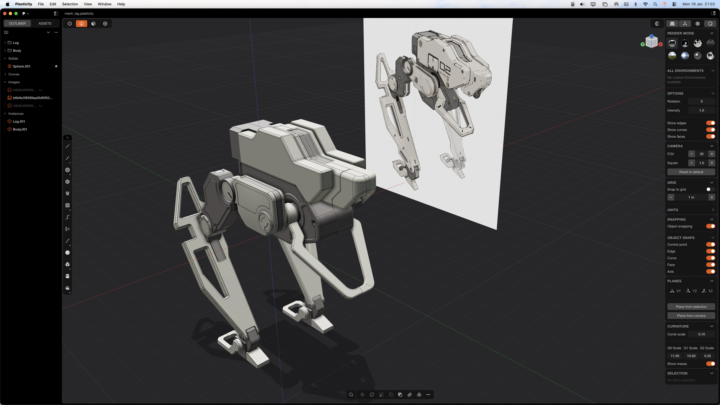Switch to the Assets tab

(45, 23)
